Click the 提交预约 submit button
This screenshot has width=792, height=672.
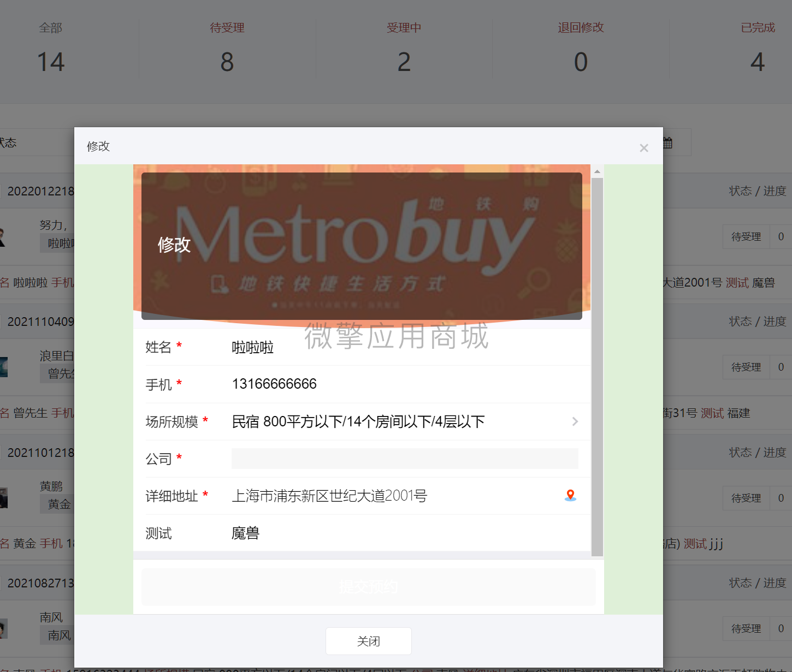pyautogui.click(x=369, y=587)
